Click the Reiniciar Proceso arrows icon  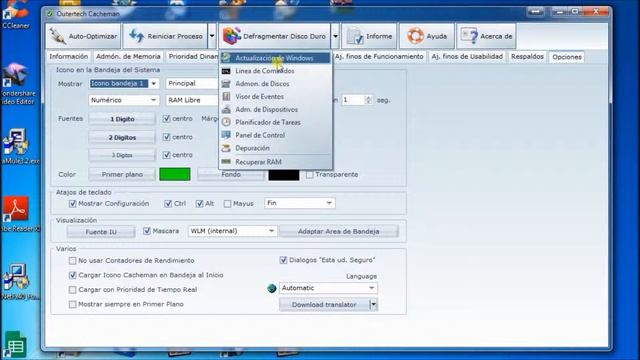pos(137,36)
